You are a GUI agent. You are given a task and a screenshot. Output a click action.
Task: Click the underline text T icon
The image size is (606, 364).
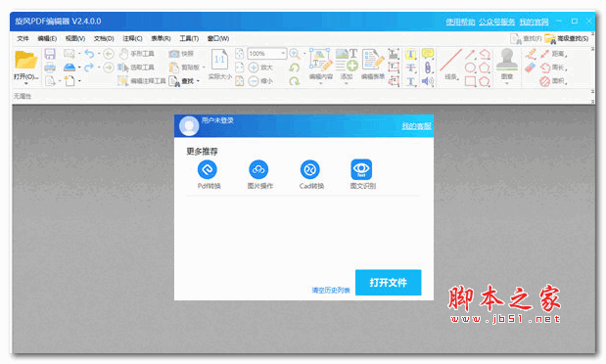410,81
